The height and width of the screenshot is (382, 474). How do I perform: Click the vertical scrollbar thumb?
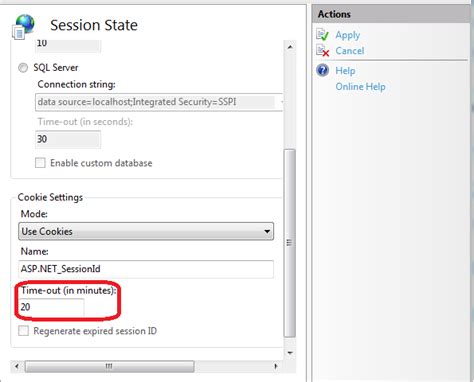pyautogui.click(x=290, y=243)
